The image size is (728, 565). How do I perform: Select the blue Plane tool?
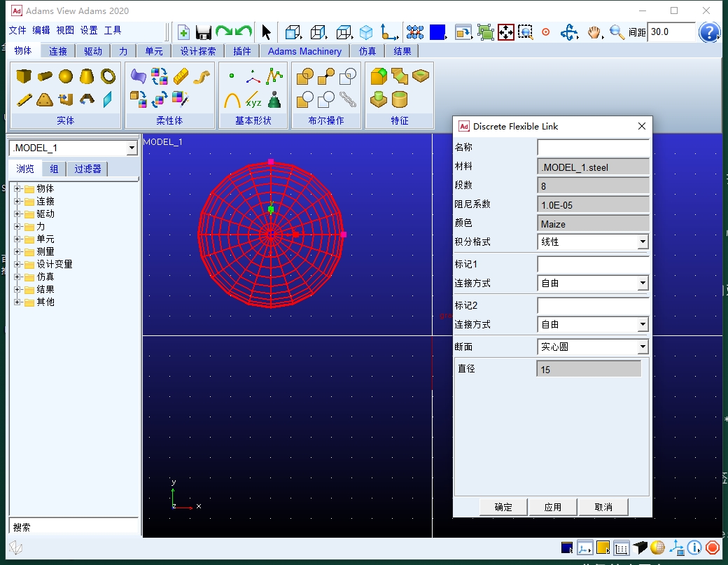coord(108,99)
